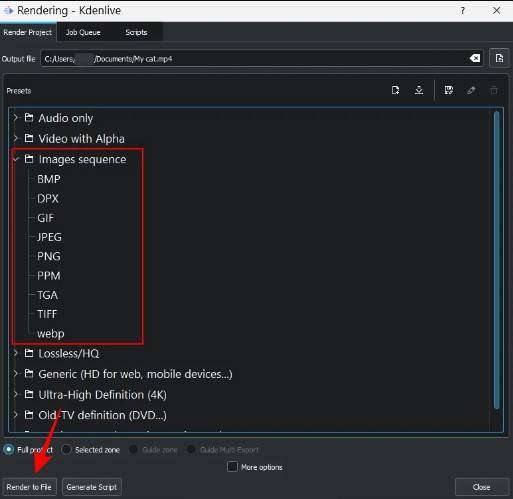
Task: Click the save preset icon
Action: coord(449,90)
